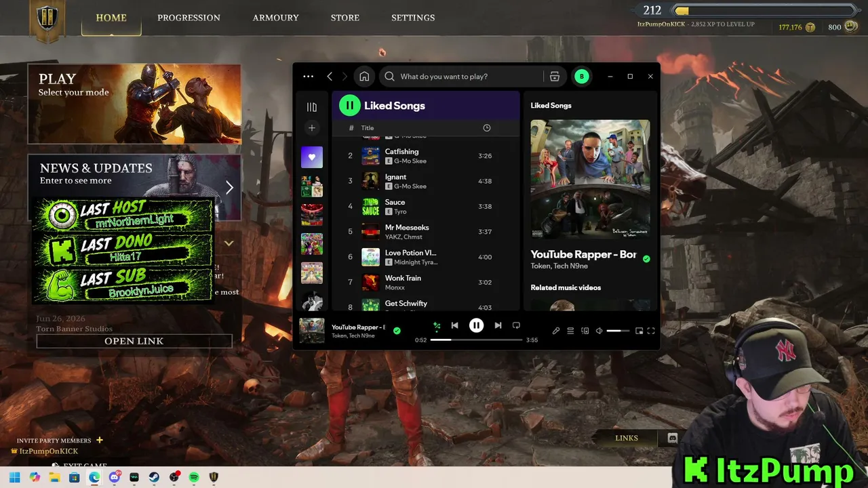Switch to Spotify from the taskbar
The width and height of the screenshot is (868, 488).
(x=194, y=477)
